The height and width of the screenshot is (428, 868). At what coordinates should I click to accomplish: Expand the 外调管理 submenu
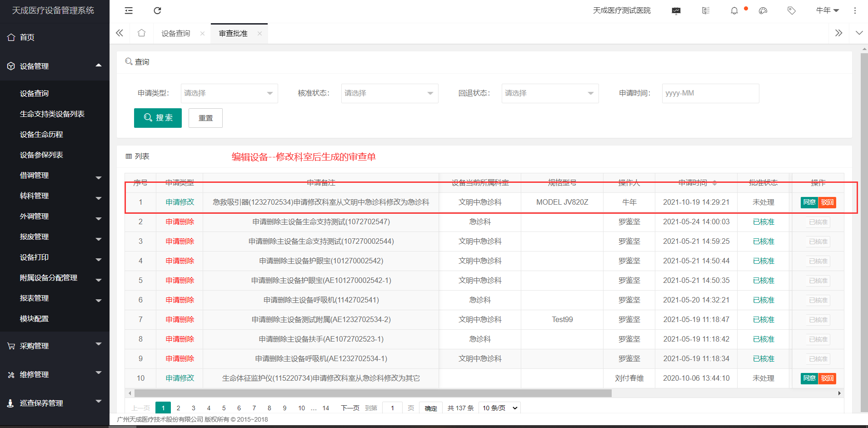pos(55,216)
